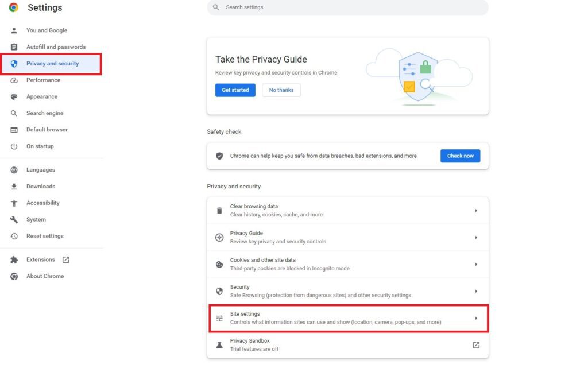The height and width of the screenshot is (372, 588).
Task: Click the About Chrome icon
Action: click(x=14, y=276)
